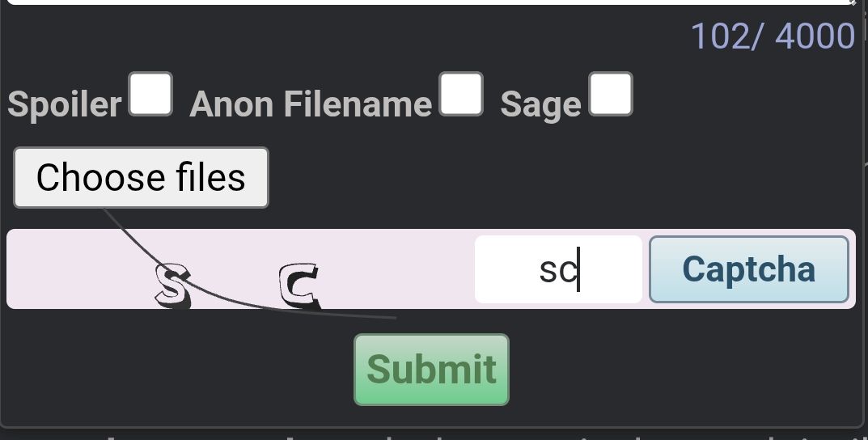868x440 pixels.
Task: Open the Choose files picker
Action: tap(141, 178)
